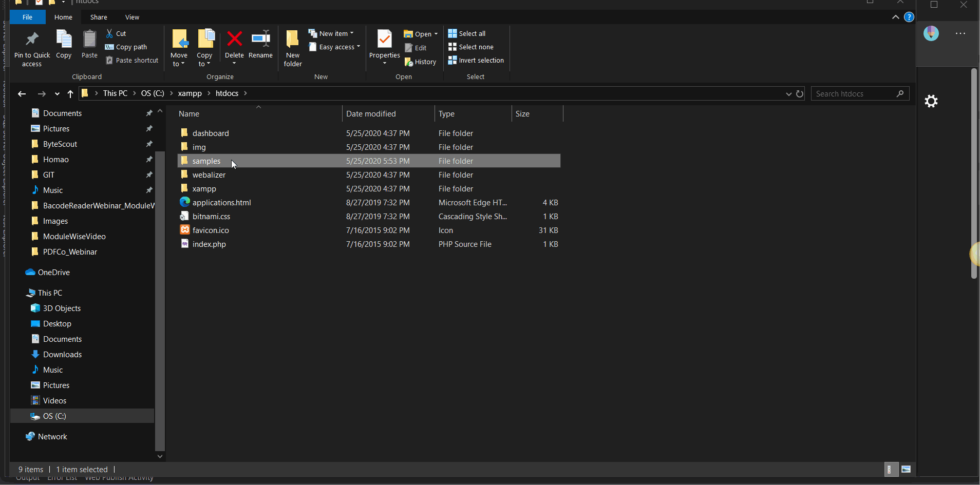Open the File tab
Screen dimensions: 980x485
(27, 17)
